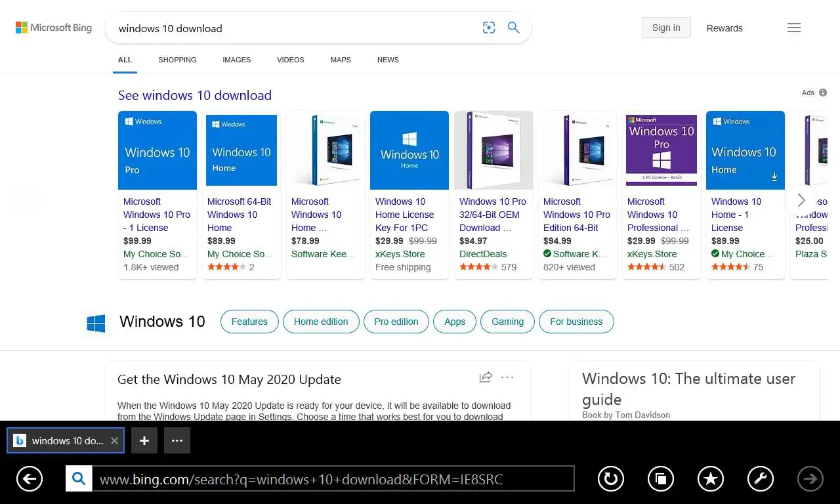Click the Windows logo beside Windows 10 heading
840x504 pixels.
pyautogui.click(x=96, y=323)
